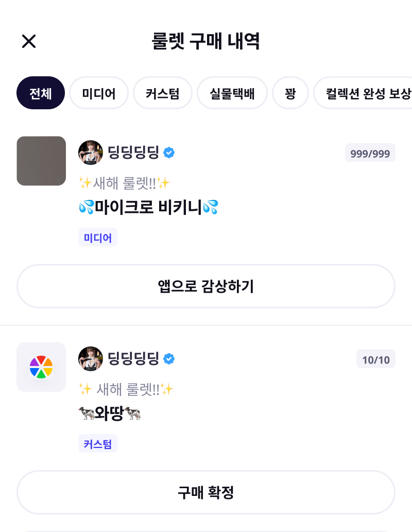Screen dimensions: 412x532
Task: Click the 커스텀 tag on the second item
Action: 98,444
